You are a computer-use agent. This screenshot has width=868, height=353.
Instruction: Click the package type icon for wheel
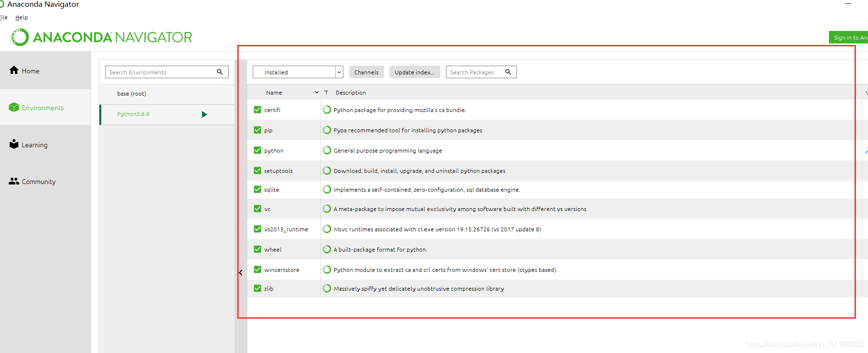pyautogui.click(x=327, y=249)
